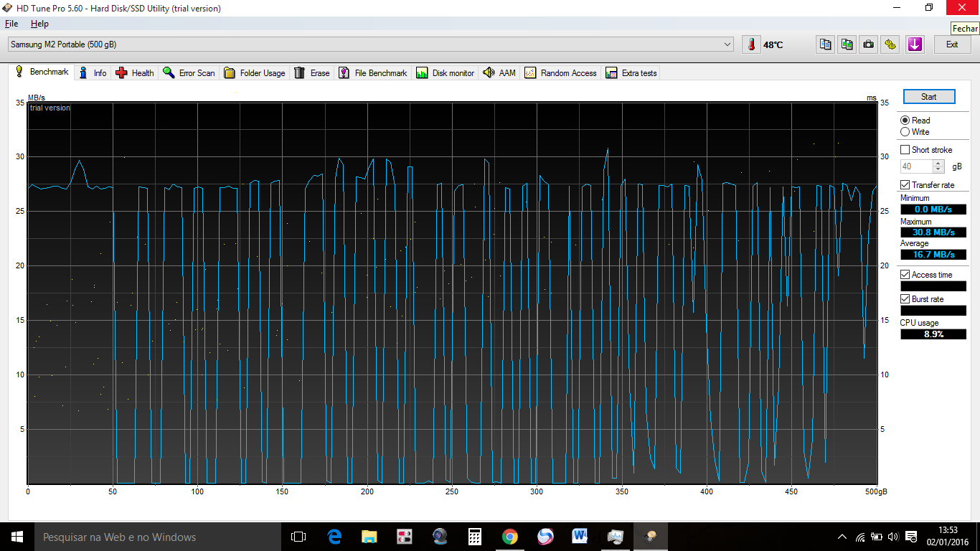This screenshot has height=551, width=980.
Task: Click the temperature thermometer button
Action: point(751,44)
